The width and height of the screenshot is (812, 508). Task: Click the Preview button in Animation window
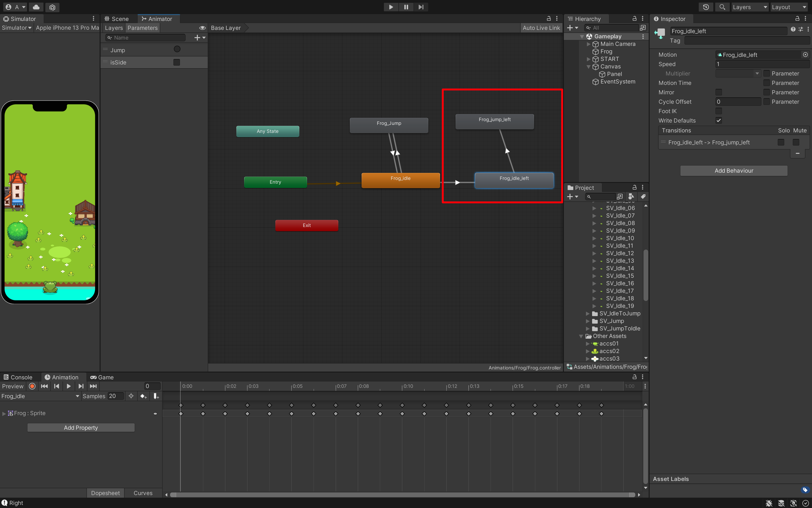(13, 386)
